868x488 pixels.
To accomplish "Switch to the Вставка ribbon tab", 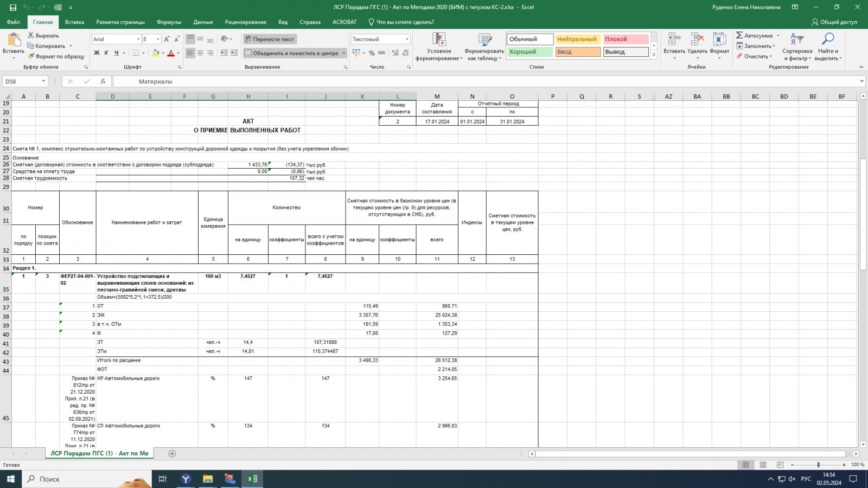I will click(x=74, y=22).
